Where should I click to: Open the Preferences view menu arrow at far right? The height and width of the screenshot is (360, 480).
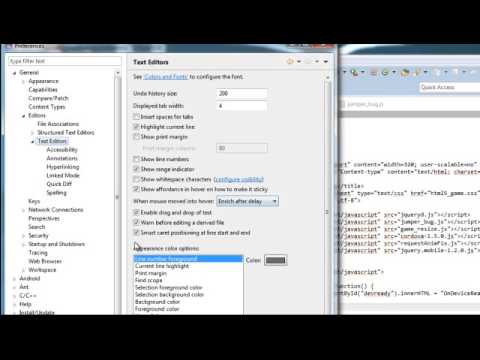click(x=326, y=62)
